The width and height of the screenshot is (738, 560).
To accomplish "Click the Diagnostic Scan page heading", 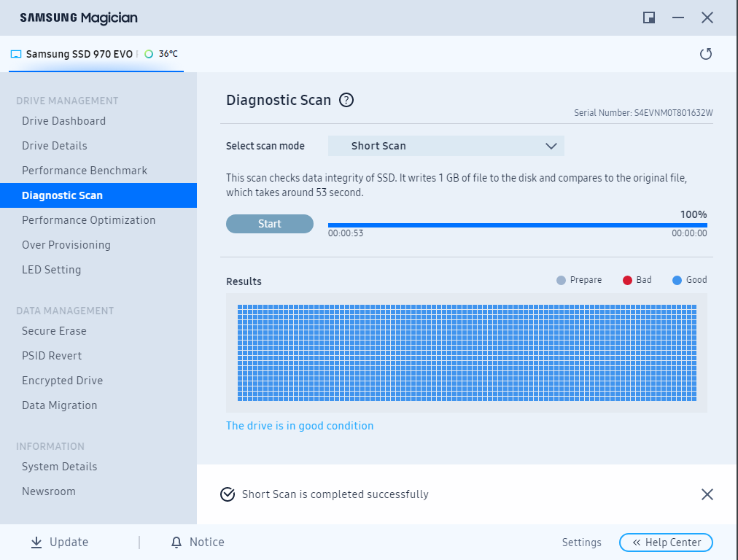I will click(279, 100).
